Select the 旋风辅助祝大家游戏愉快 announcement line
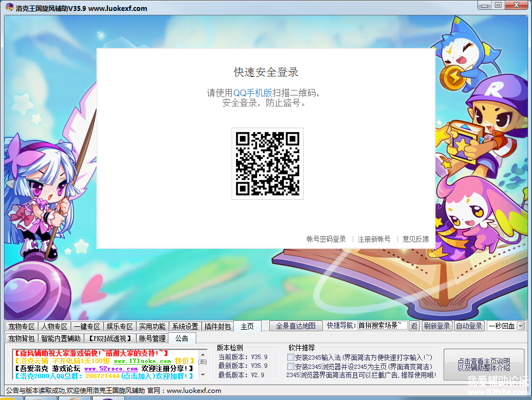 coord(92,353)
